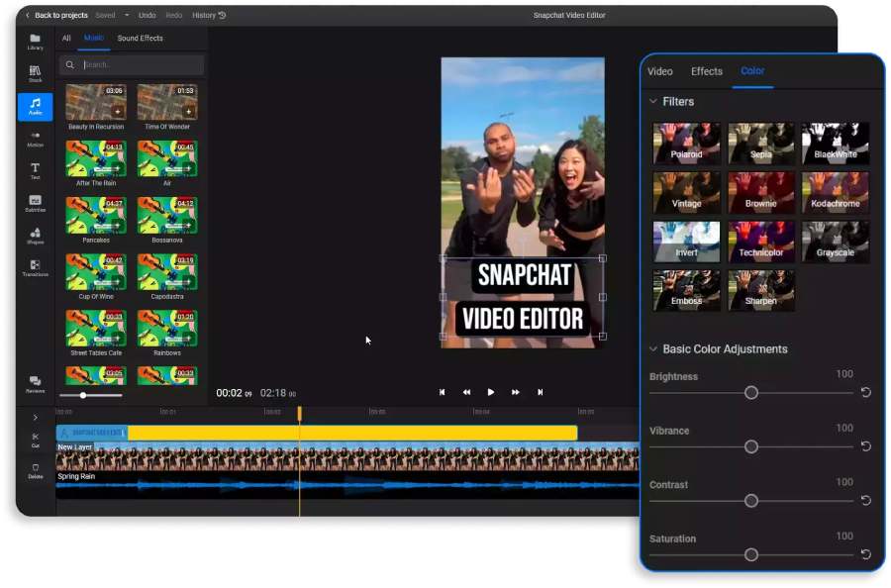The image size is (891, 588).
Task: Collapse the Basic Color Adjustments section
Action: [x=653, y=348]
